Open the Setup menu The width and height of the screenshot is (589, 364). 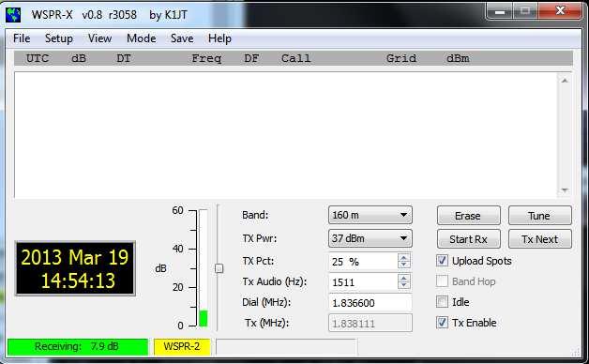click(x=58, y=38)
